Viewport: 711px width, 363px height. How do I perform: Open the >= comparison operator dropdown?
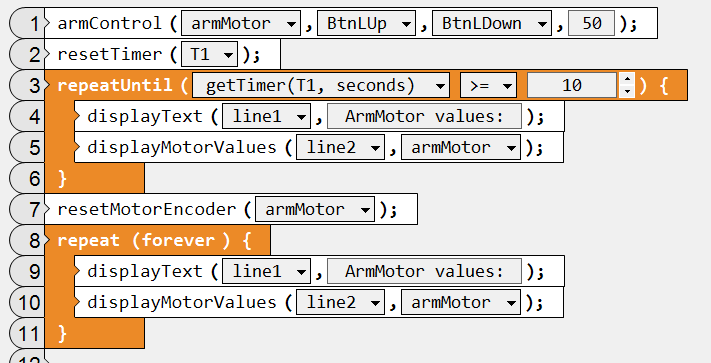coord(488,85)
